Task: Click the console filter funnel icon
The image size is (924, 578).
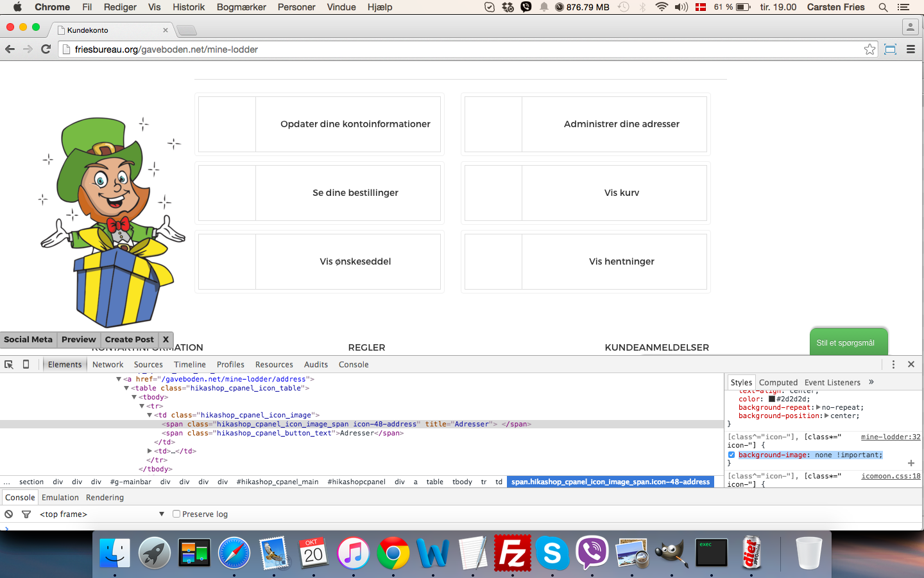Action: [26, 514]
